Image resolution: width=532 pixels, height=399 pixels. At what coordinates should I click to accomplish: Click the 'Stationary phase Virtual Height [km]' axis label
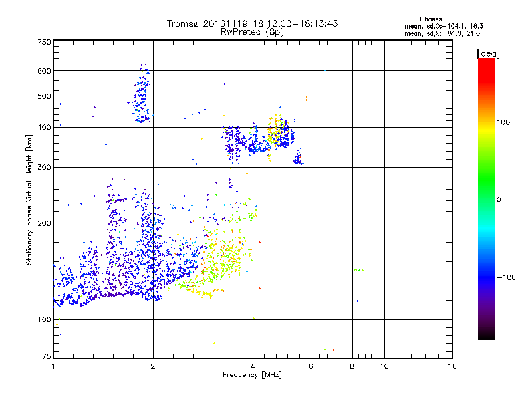tap(29, 200)
